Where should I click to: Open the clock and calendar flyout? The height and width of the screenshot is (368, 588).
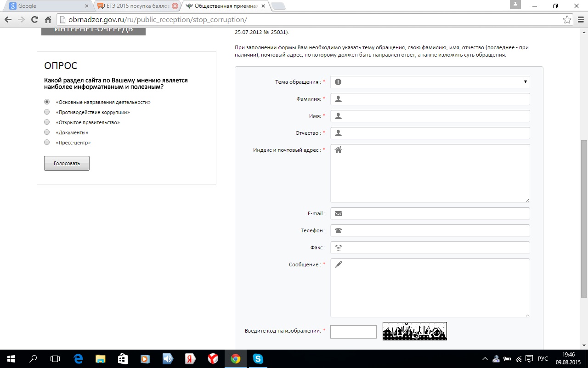point(569,359)
